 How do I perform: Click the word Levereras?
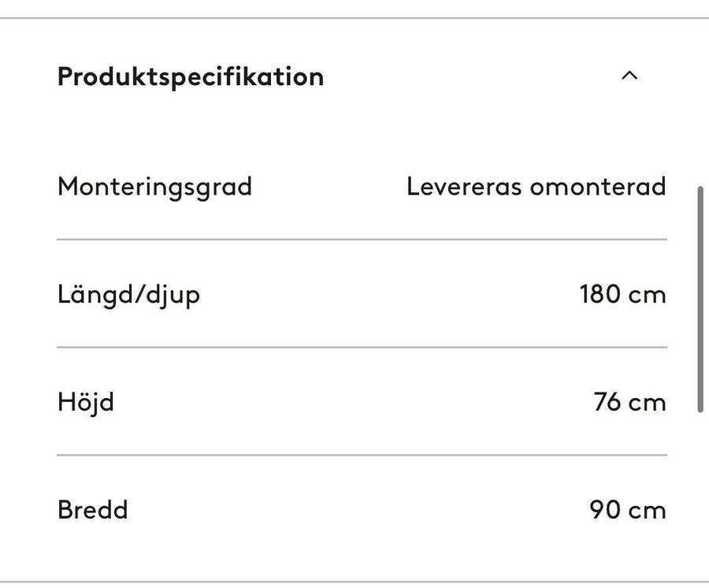(465, 187)
